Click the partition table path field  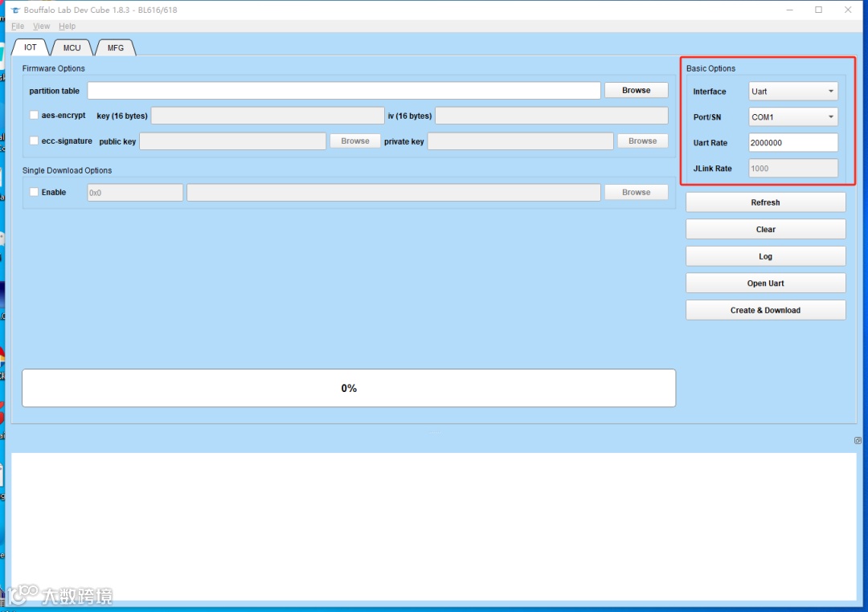point(344,91)
